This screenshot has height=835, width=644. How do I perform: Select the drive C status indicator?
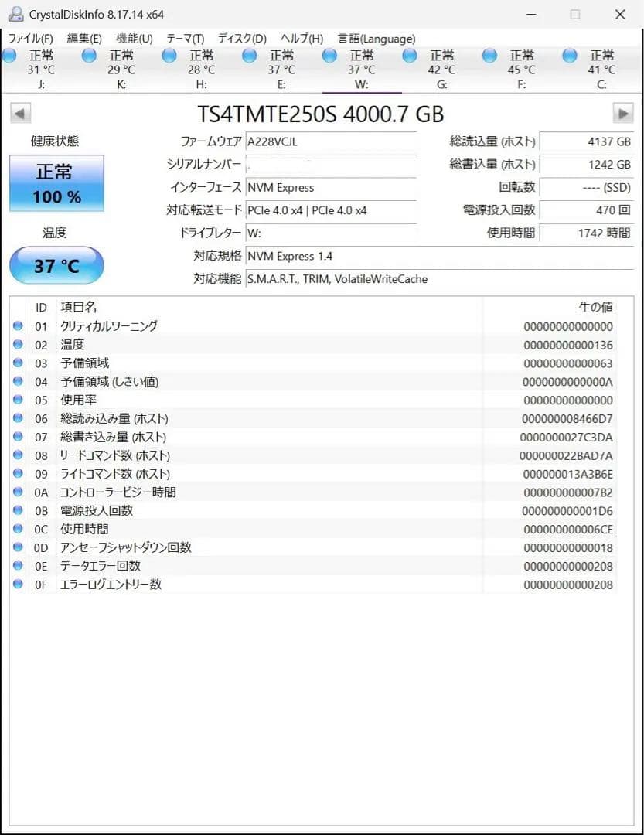tap(570, 55)
